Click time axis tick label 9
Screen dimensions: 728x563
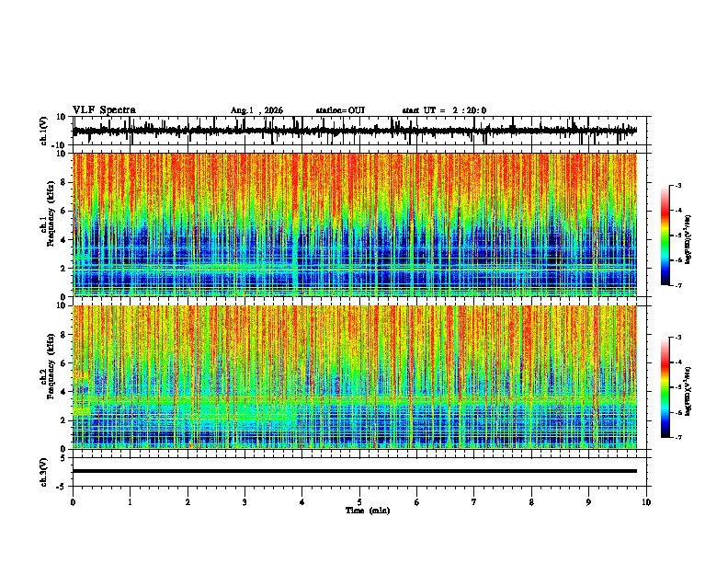tap(588, 502)
